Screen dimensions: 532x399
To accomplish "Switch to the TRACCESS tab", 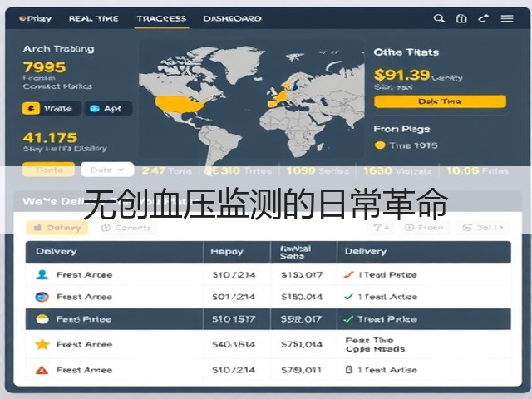I will 161,18.
